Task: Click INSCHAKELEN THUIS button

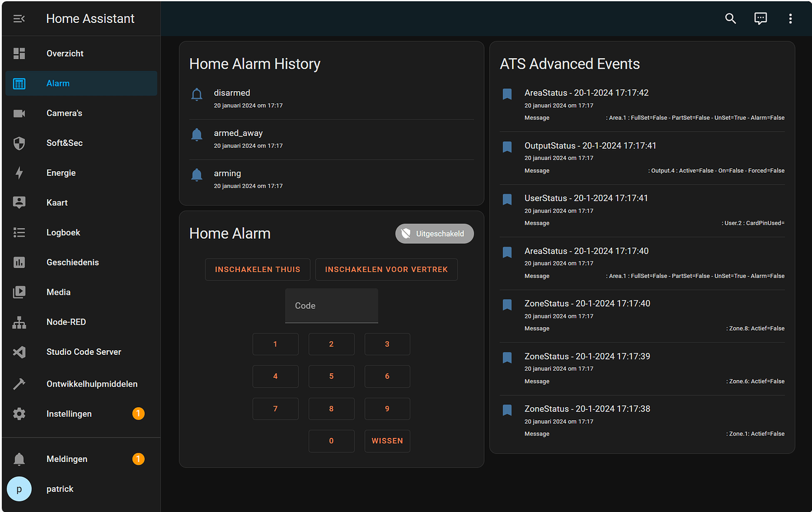Action: [257, 269]
